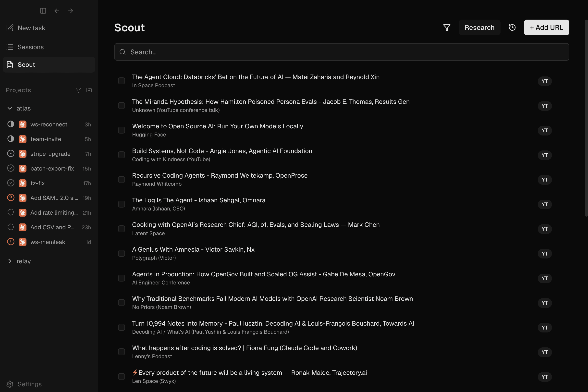Click the YT badge on Genius With Amnesia row
This screenshot has width=588, height=392.
tap(544, 254)
